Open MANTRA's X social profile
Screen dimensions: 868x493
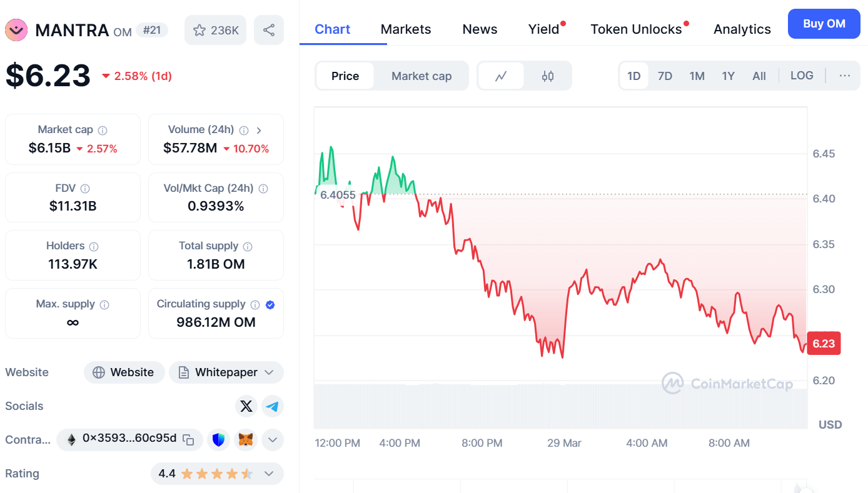click(x=246, y=406)
